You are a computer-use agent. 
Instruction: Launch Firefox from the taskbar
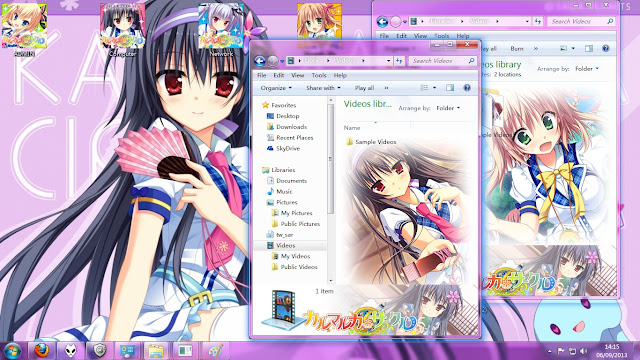(x=42, y=351)
